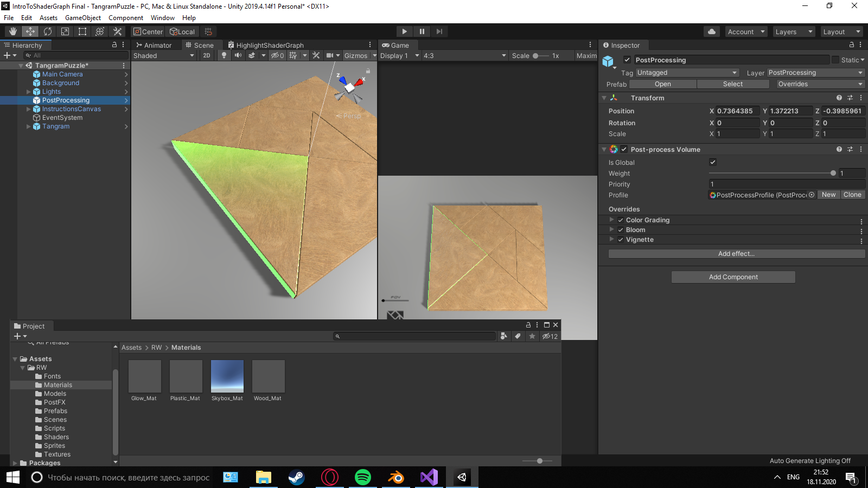Select the Rect tool
The image size is (868, 488).
(x=82, y=31)
